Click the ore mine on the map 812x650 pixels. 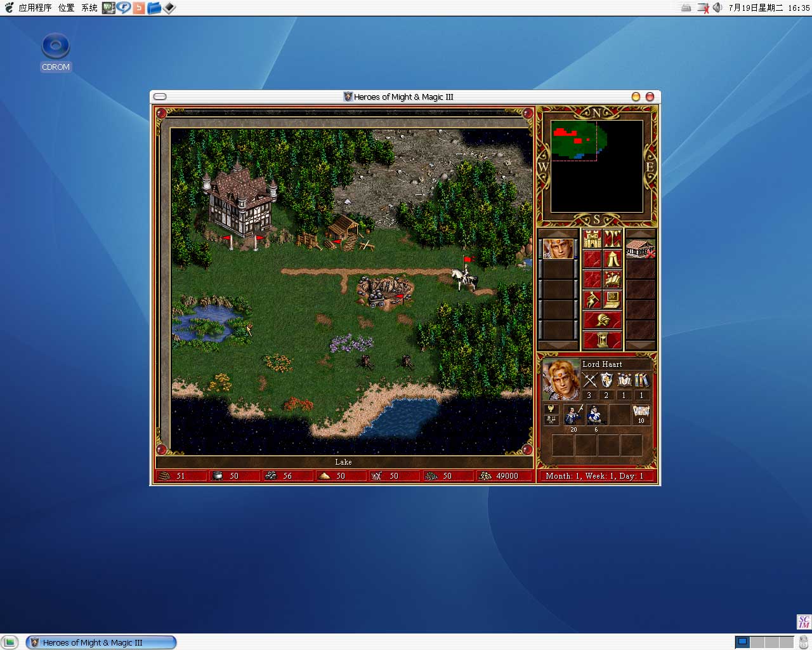(384, 293)
